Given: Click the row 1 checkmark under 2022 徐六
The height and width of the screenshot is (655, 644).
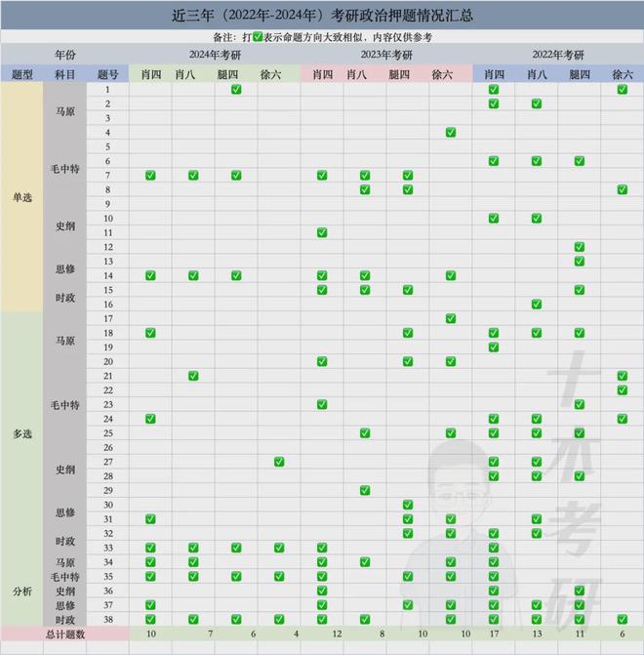Looking at the screenshot, I should 622,90.
